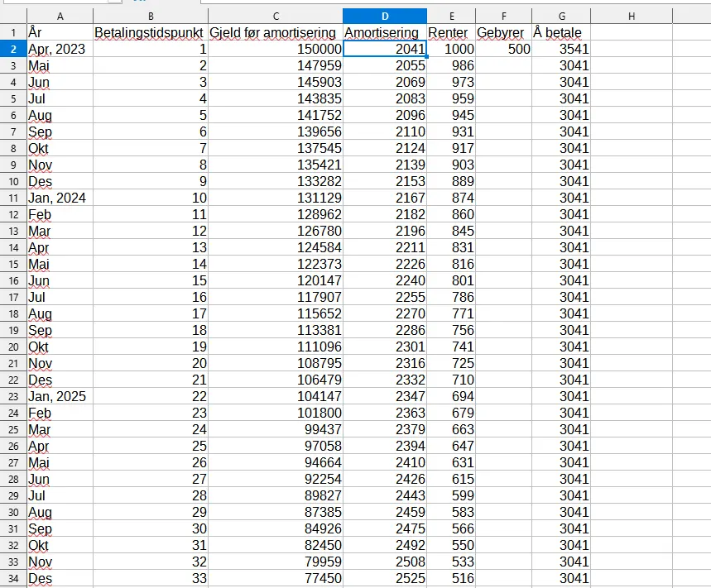Select column header A

(x=60, y=17)
